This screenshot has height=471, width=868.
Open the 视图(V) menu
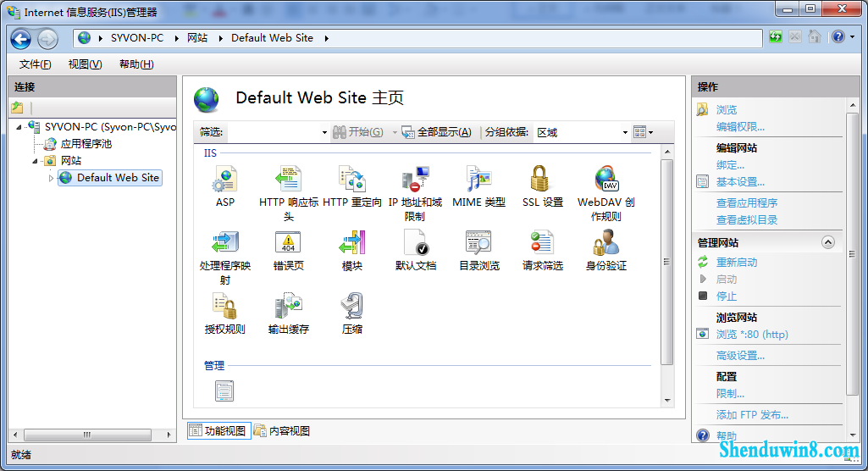[x=85, y=64]
